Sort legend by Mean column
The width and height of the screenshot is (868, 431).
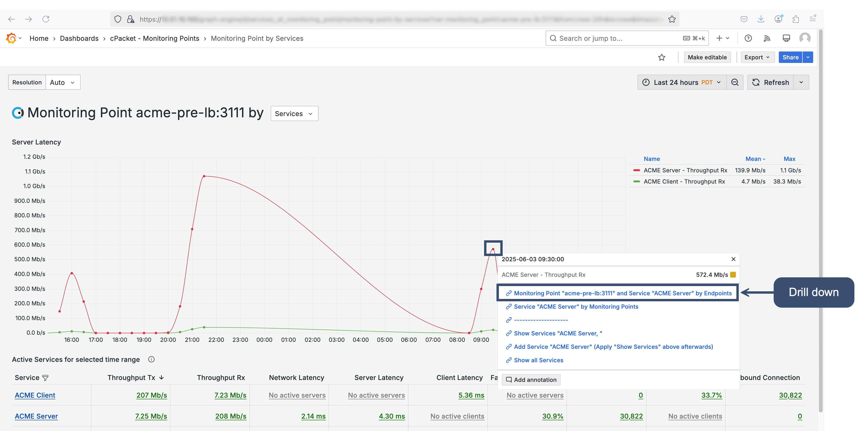[755, 159]
